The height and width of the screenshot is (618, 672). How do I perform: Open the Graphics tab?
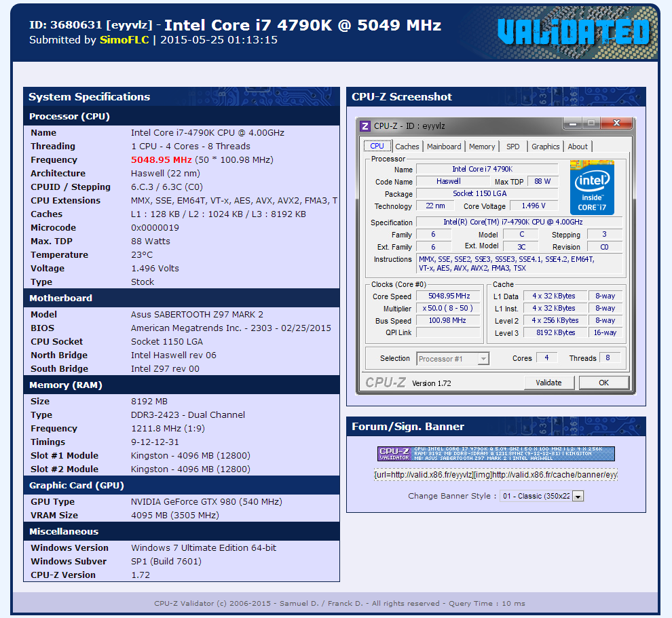pos(546,147)
